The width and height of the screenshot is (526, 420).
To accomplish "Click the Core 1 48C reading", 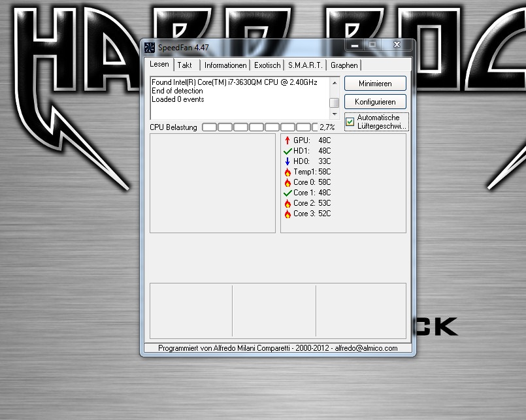I will 312,193.
